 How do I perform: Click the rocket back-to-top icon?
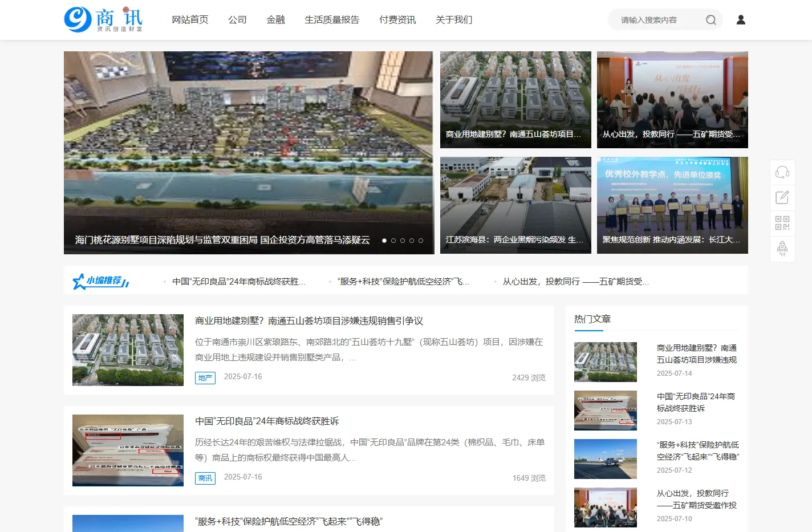click(782, 249)
